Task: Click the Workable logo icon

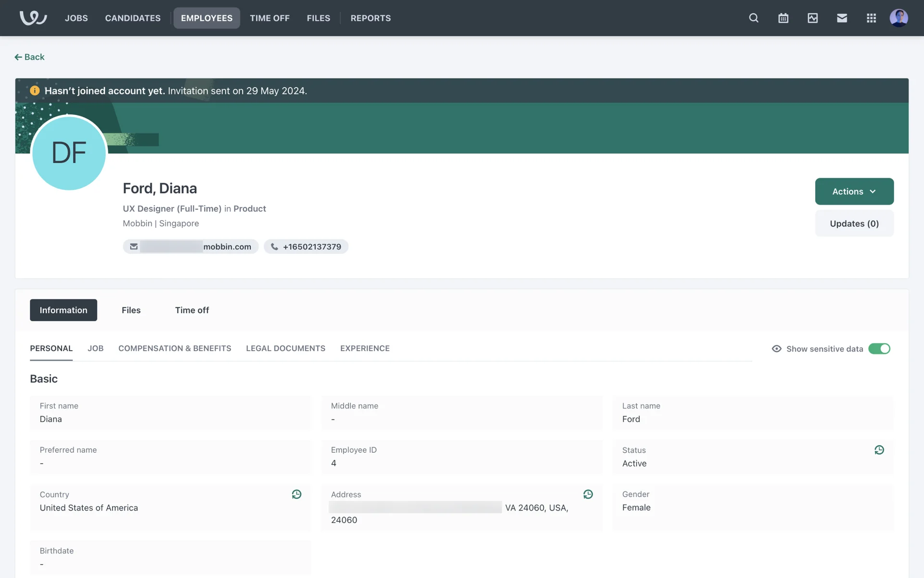Action: pyautogui.click(x=33, y=18)
